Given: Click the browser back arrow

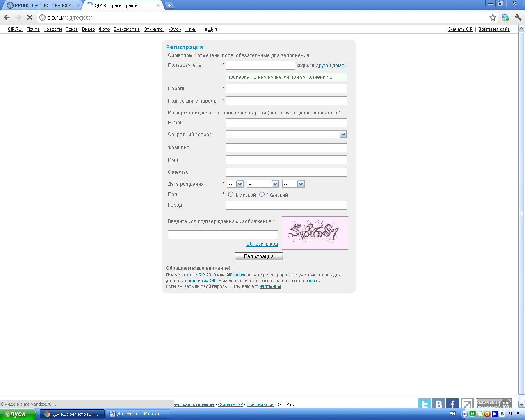Looking at the screenshot, I should click(7, 17).
